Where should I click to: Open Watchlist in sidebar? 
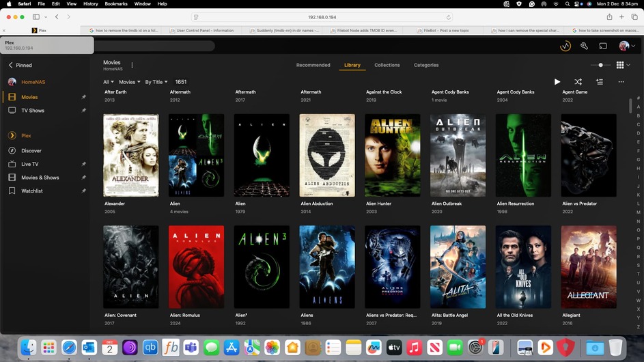[x=31, y=191]
